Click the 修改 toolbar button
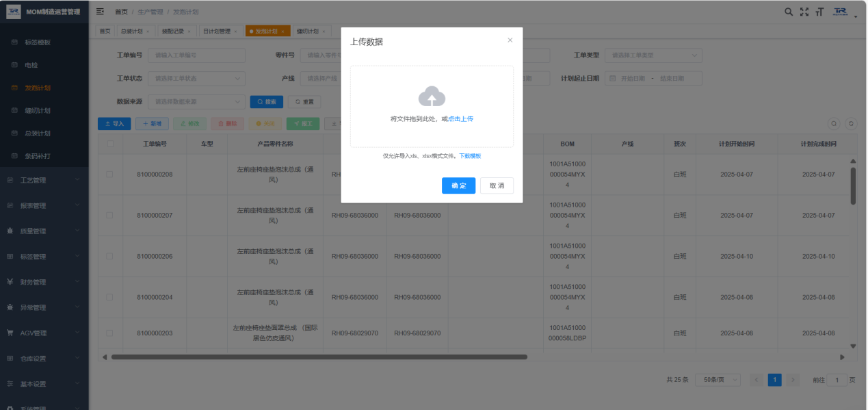The width and height of the screenshot is (868, 410). click(189, 124)
